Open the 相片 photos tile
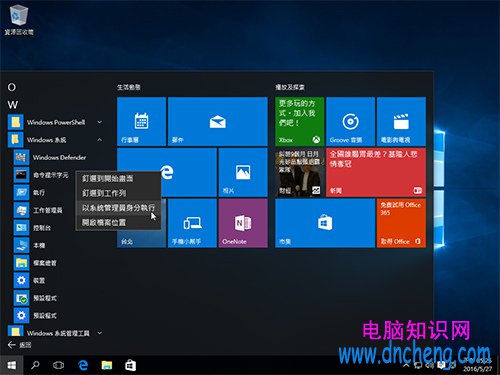This screenshot has height=375, width=500. (243, 172)
